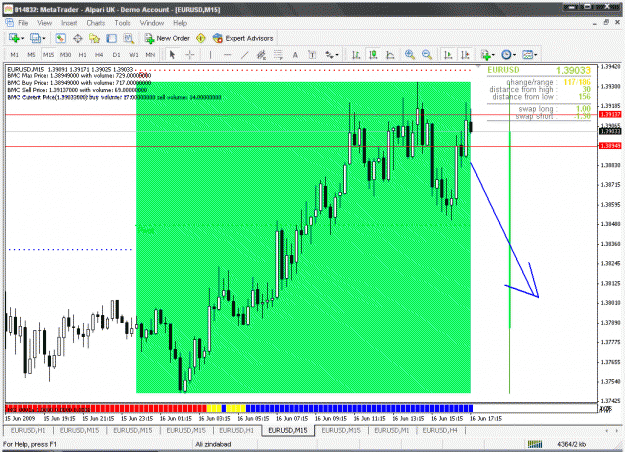
Task: Switch to the W1 timeframe
Action: (x=134, y=55)
